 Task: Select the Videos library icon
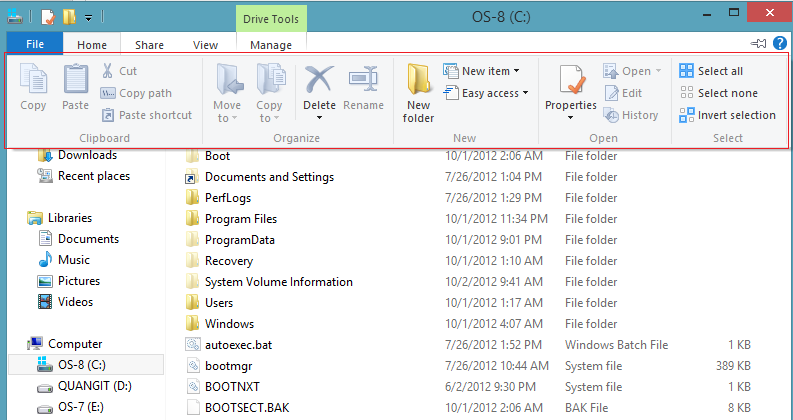(45, 302)
